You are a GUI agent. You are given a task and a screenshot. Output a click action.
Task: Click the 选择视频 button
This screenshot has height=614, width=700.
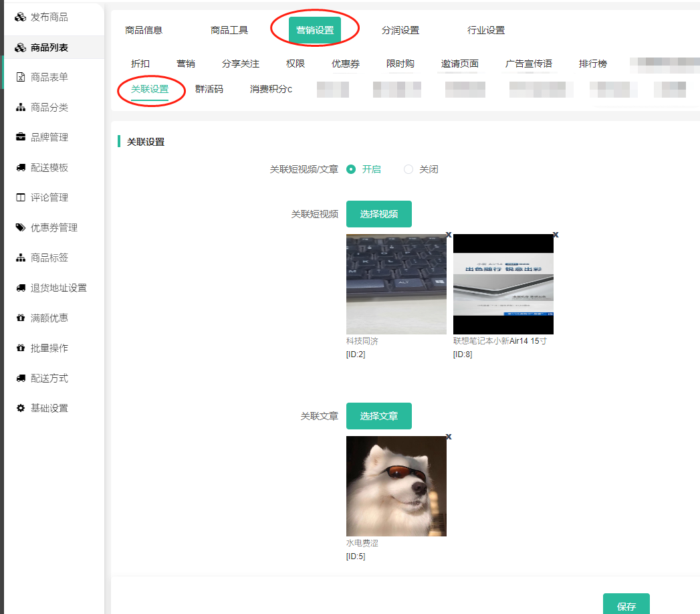379,214
